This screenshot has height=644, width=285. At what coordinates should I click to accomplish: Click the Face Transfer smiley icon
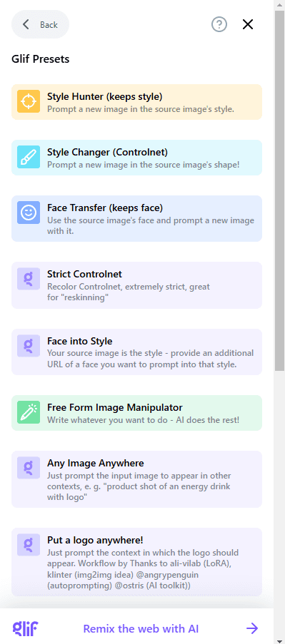(29, 213)
